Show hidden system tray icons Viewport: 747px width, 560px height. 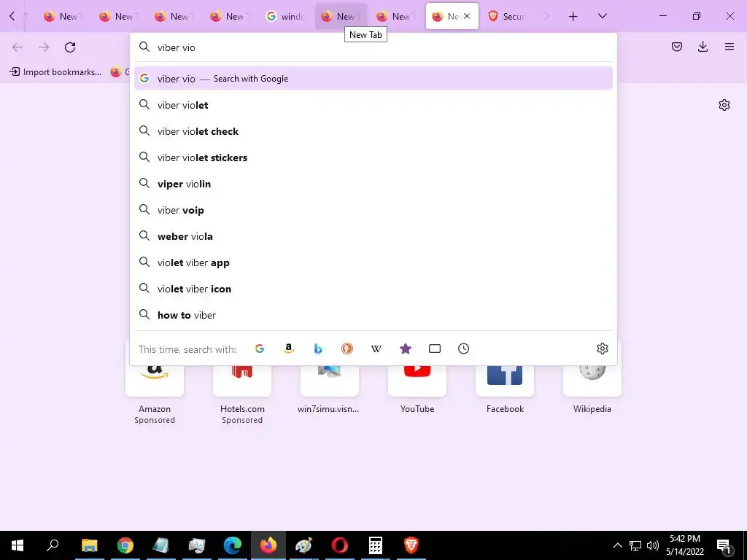coord(617,545)
